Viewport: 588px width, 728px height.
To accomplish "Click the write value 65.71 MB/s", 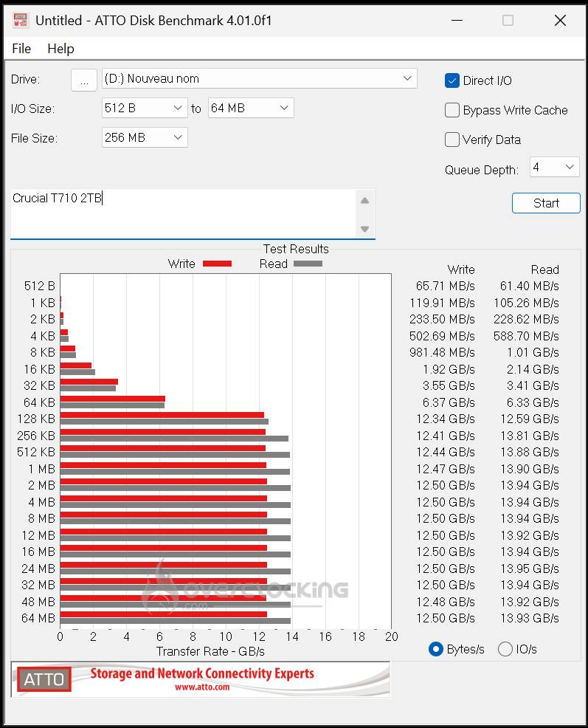I will click(x=445, y=286).
